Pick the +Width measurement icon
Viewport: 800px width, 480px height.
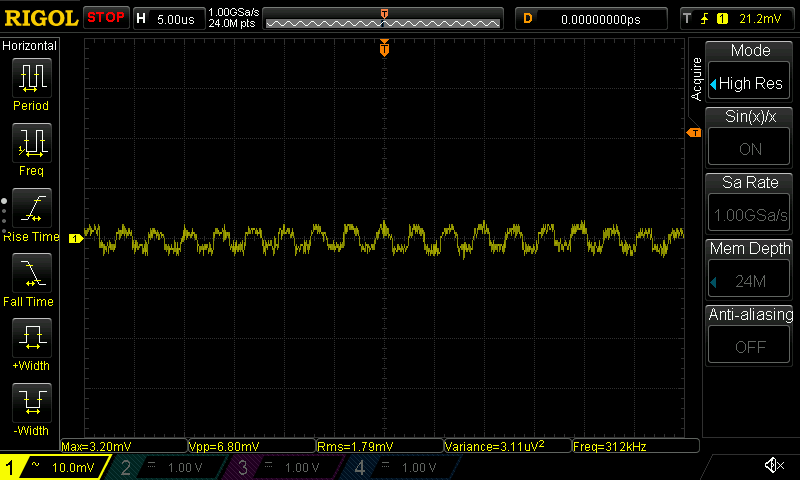[31, 337]
